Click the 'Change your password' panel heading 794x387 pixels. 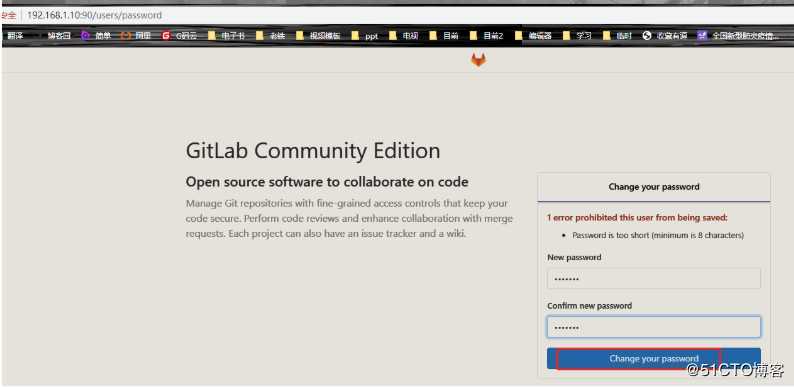654,187
